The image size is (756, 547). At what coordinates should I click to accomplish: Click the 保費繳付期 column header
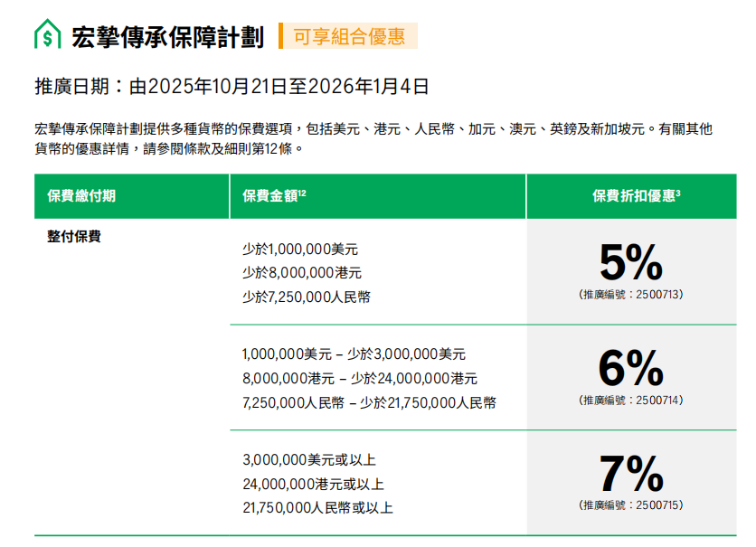click(81, 196)
